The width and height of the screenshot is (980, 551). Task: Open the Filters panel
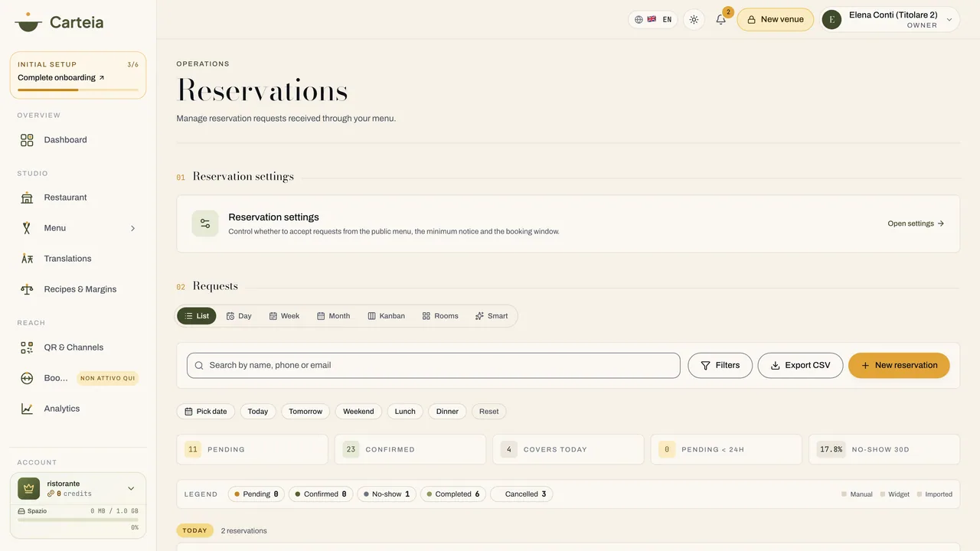[720, 366]
